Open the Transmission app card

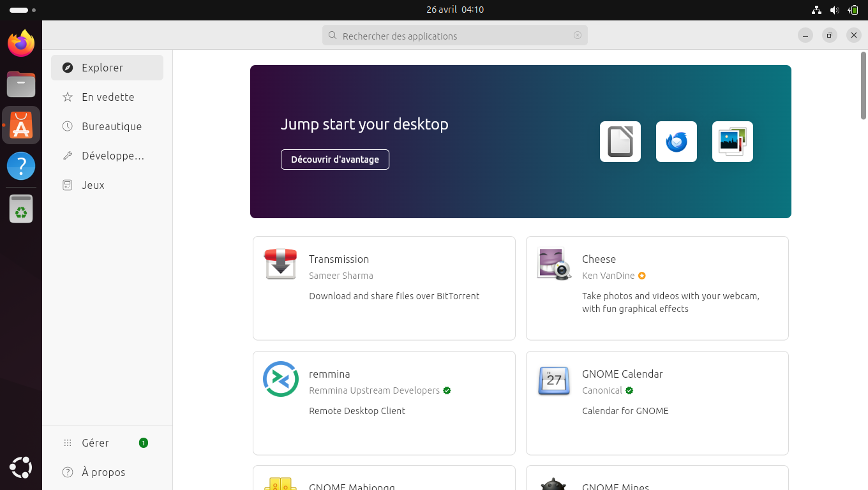(x=384, y=288)
